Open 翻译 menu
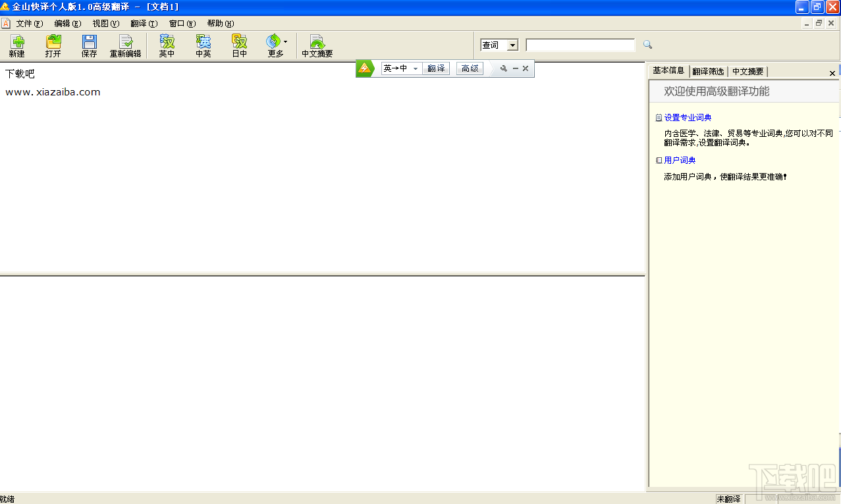This screenshot has height=504, width=841. 144,24
